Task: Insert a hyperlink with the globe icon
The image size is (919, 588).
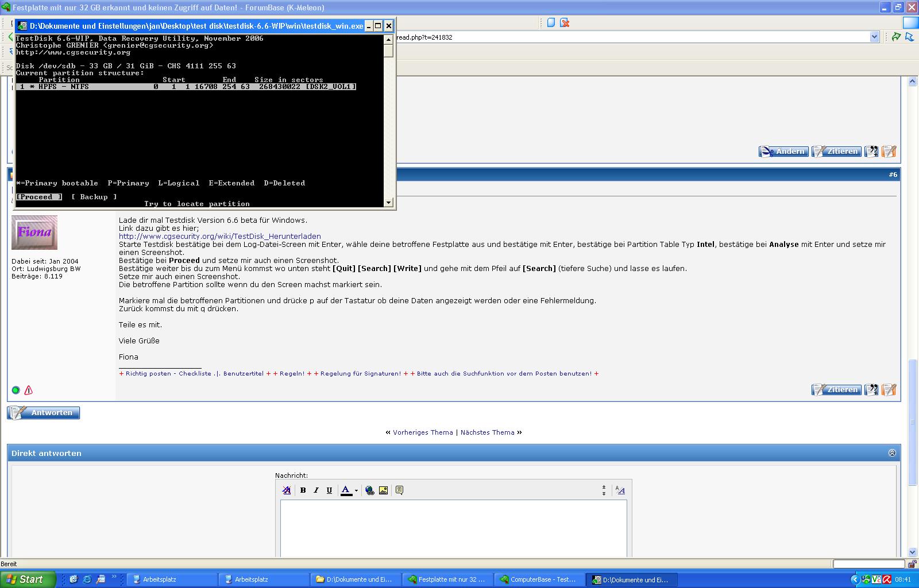Action: [370, 490]
